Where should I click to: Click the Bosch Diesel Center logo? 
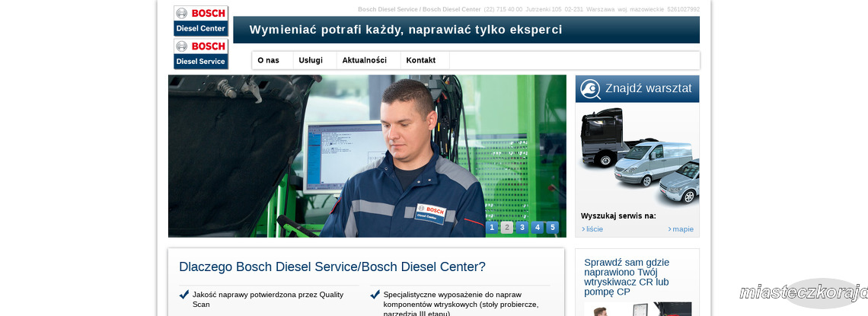click(201, 21)
